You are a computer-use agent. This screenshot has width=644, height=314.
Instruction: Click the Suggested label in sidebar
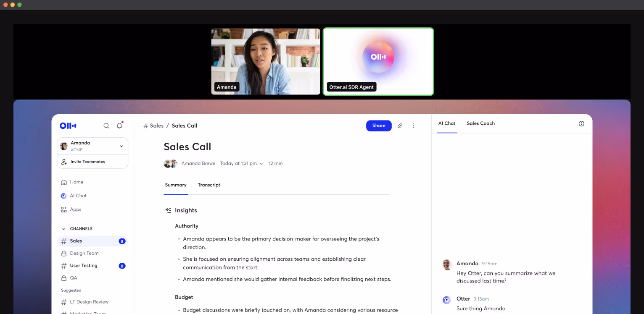(x=71, y=290)
